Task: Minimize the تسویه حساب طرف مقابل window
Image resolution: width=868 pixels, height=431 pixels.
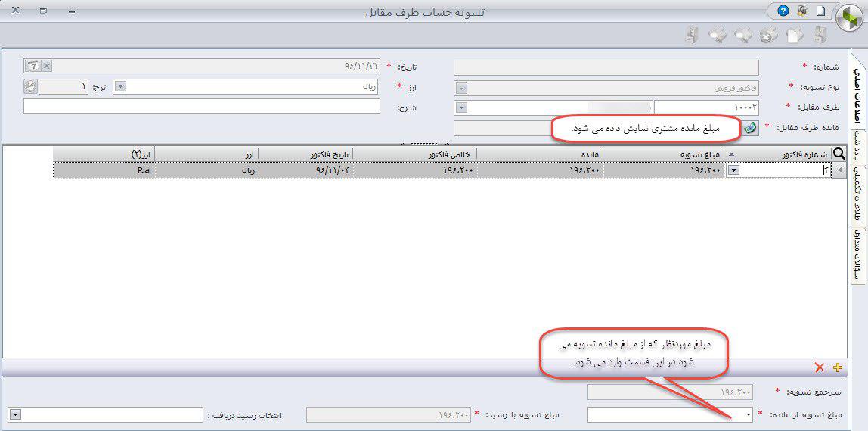Action: (x=71, y=11)
